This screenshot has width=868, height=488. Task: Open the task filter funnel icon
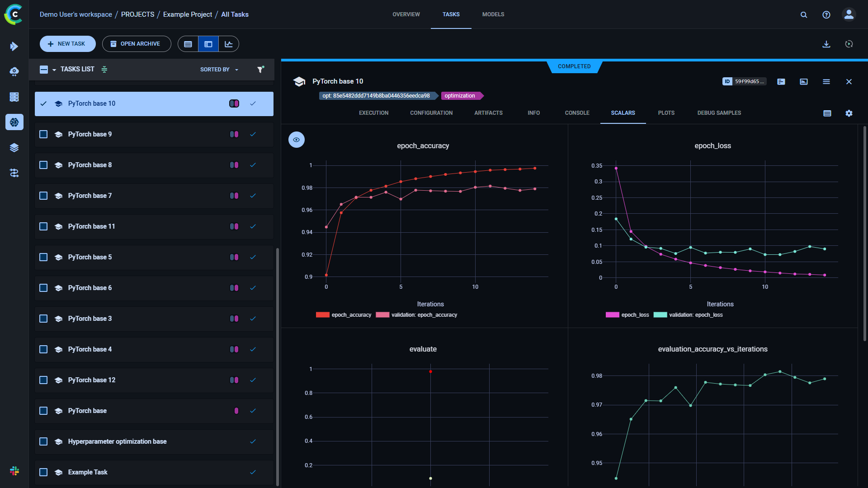tap(260, 69)
